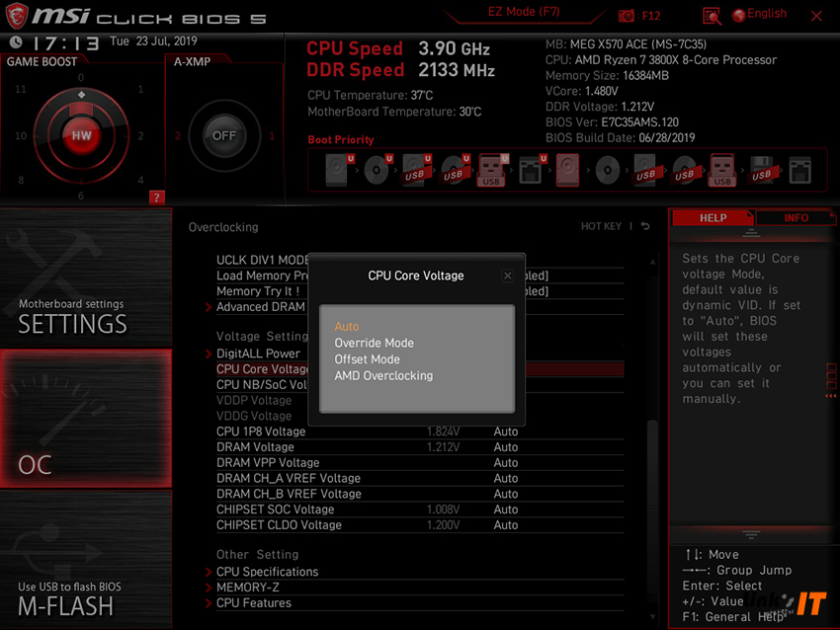Viewport: 840px width, 630px height.
Task: Select the CPU NB/SoC Voltage row
Action: (x=420, y=385)
